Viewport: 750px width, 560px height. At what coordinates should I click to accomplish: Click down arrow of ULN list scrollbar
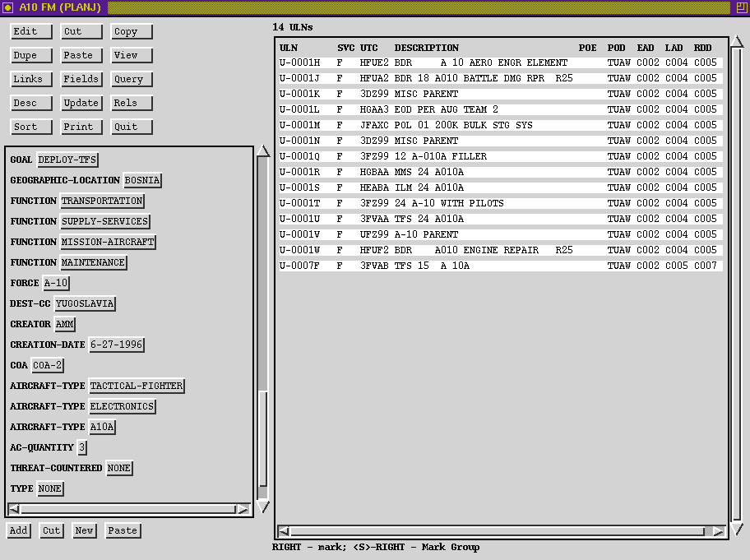tap(737, 529)
